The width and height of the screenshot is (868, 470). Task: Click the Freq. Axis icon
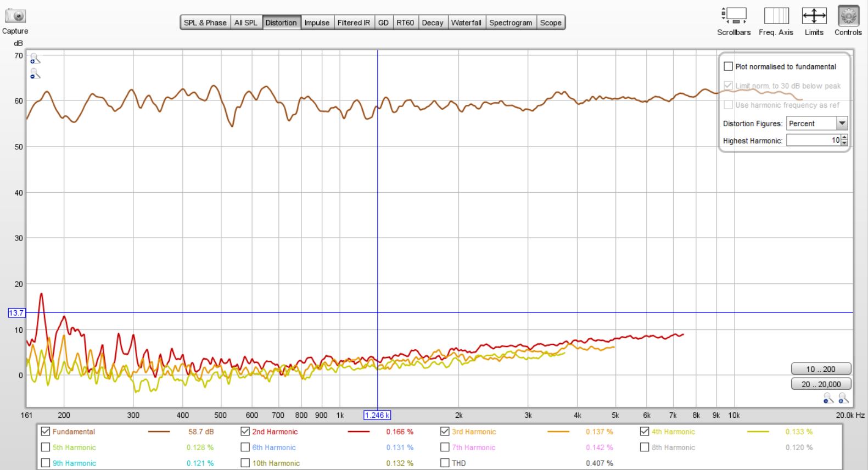tap(776, 16)
